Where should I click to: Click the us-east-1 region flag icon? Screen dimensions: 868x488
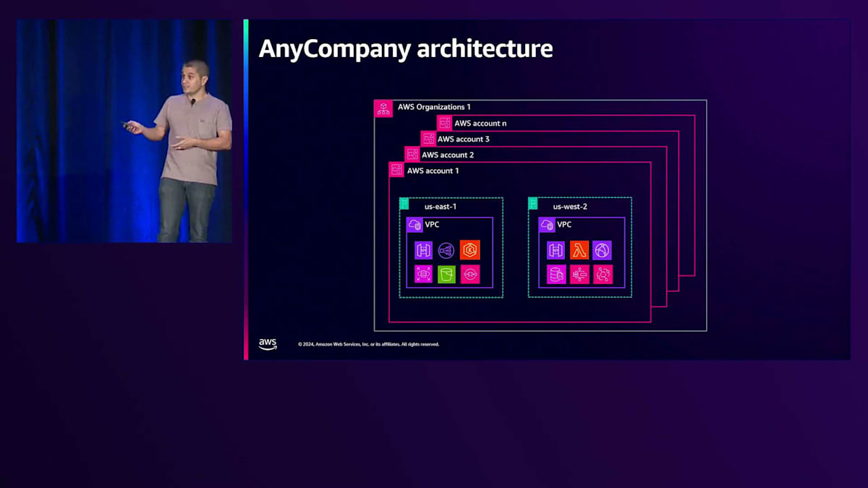pyautogui.click(x=404, y=202)
